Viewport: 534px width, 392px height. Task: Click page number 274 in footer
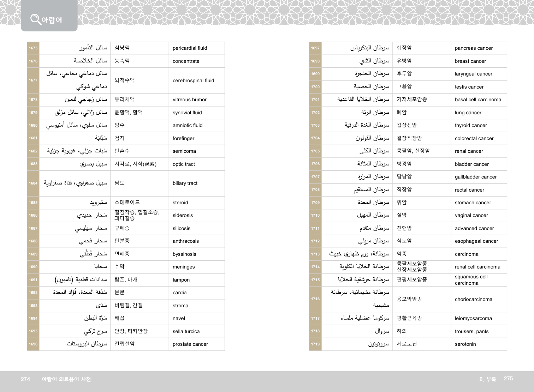25,379
